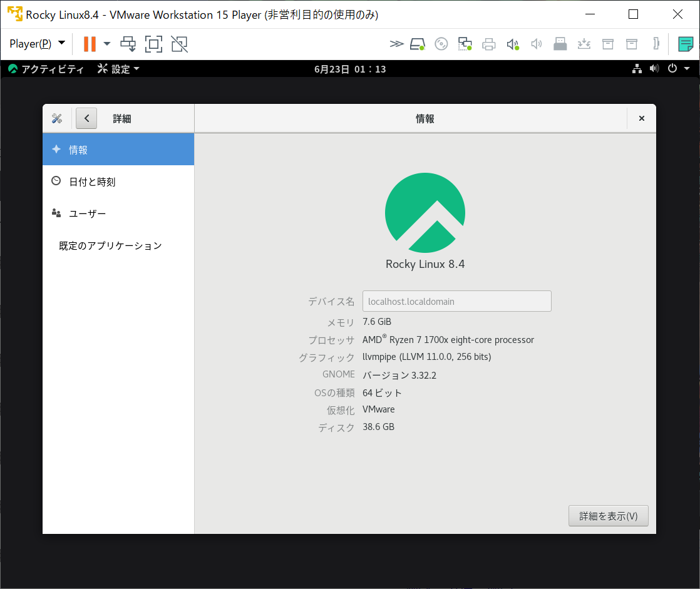Click the sound card icon with green dot
The width and height of the screenshot is (700, 589).
513,44
